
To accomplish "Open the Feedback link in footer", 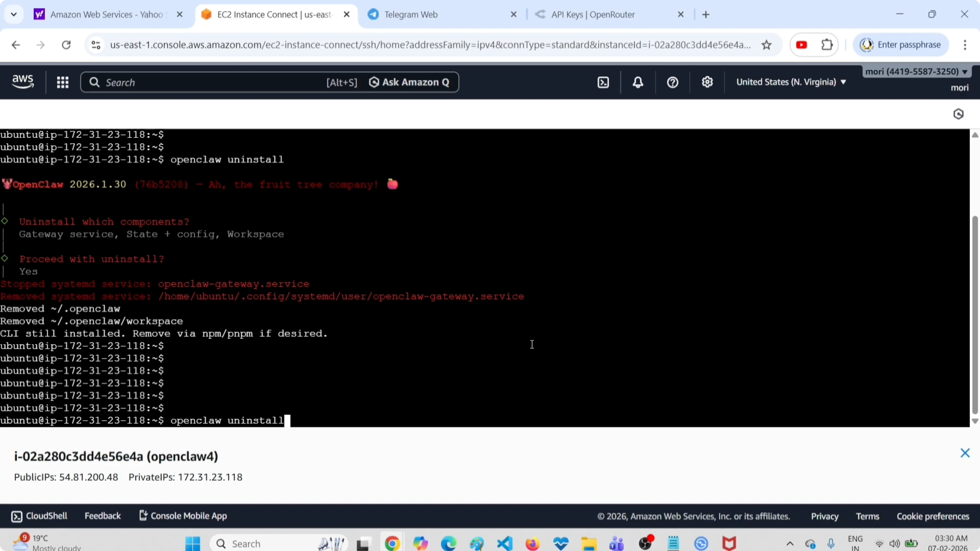I will [x=102, y=516].
